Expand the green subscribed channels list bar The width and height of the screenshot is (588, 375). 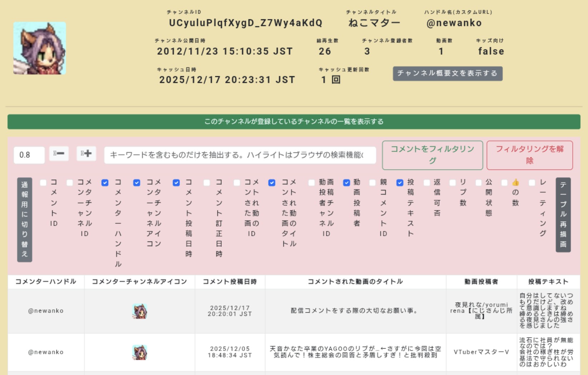pyautogui.click(x=294, y=122)
